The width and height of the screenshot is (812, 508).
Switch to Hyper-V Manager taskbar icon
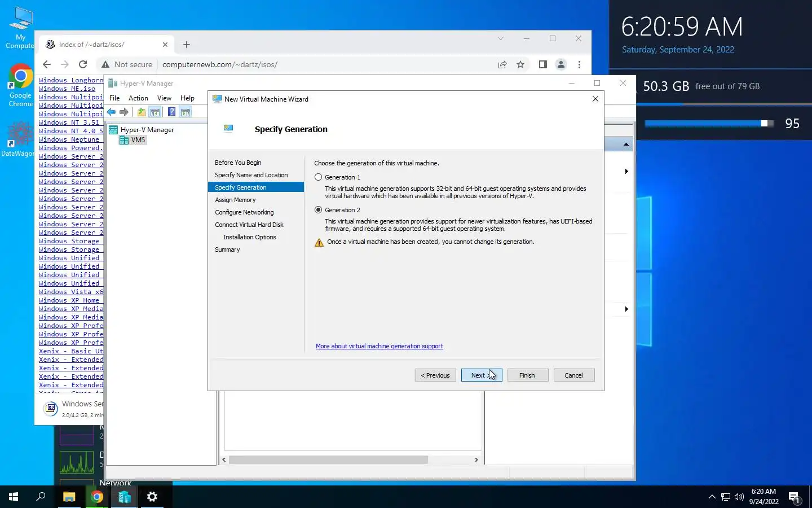click(x=124, y=497)
